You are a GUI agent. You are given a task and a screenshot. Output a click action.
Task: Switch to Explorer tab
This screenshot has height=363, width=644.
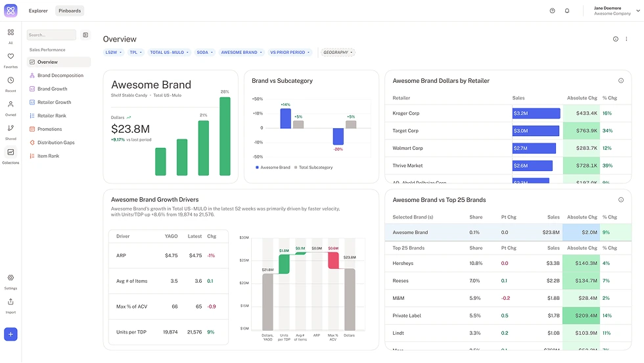click(x=38, y=11)
